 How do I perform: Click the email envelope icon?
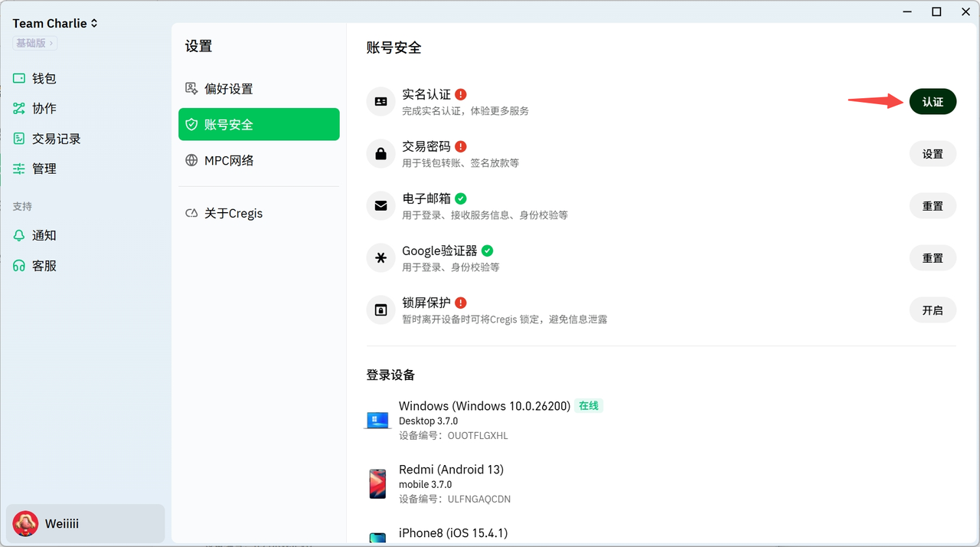pos(381,205)
